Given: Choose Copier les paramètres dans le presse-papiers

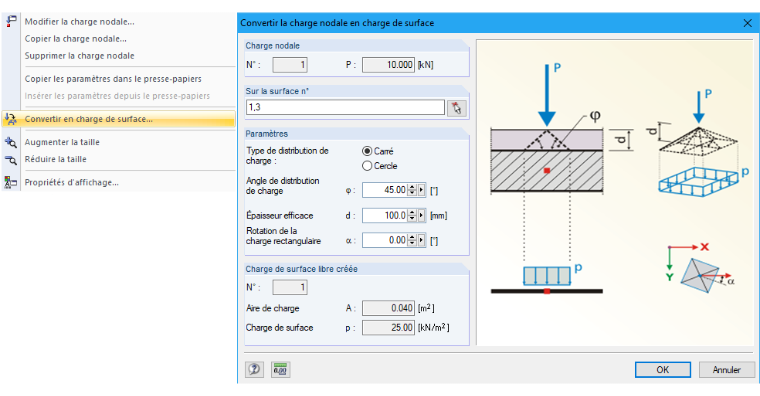Looking at the screenshot, I should coord(113,79).
